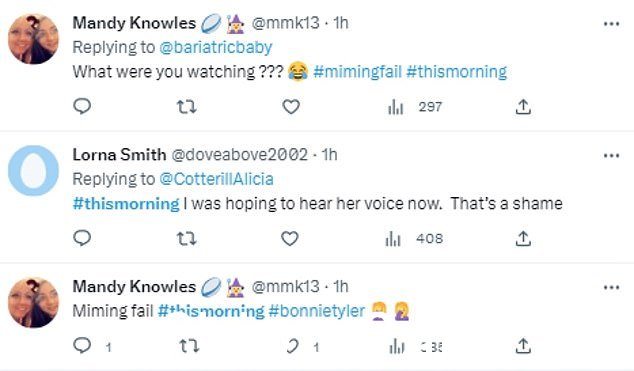Viewport: 634px width, 371px height.
Task: Retweet the "What were you watching" tweet
Action: 187,107
